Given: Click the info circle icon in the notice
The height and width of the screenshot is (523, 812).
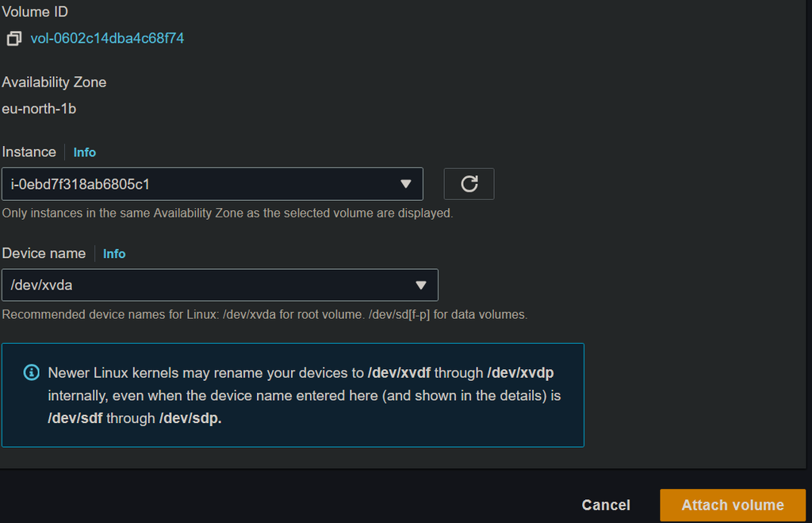Looking at the screenshot, I should coord(32,372).
